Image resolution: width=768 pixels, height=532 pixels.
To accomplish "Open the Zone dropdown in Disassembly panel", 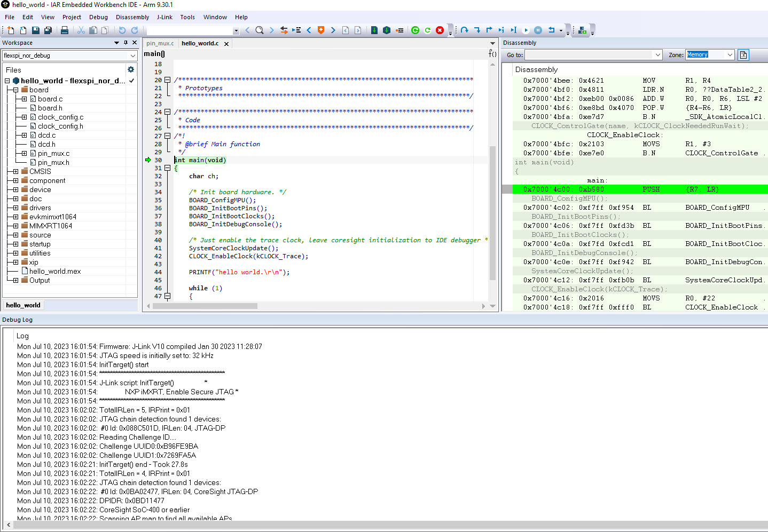I will pyautogui.click(x=729, y=54).
